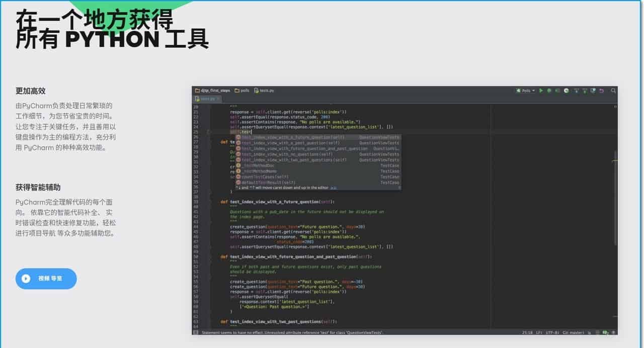644x348 pixels.
Task: Pick _testMethodDoc completion entry
Action: point(318,165)
